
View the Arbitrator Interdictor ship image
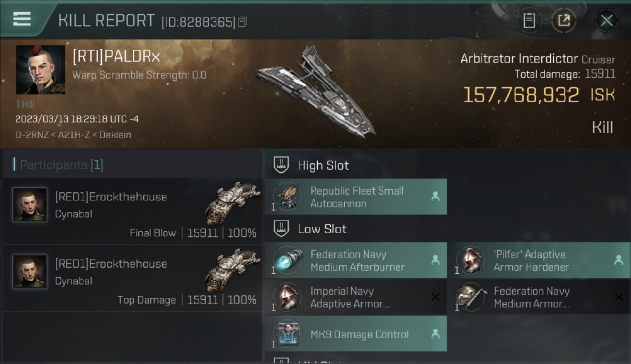pos(315,92)
